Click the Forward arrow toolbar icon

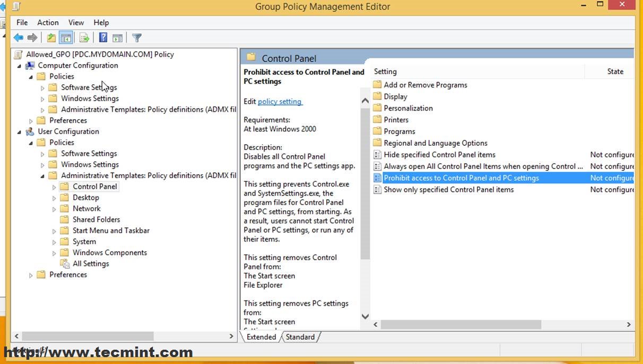tap(32, 38)
